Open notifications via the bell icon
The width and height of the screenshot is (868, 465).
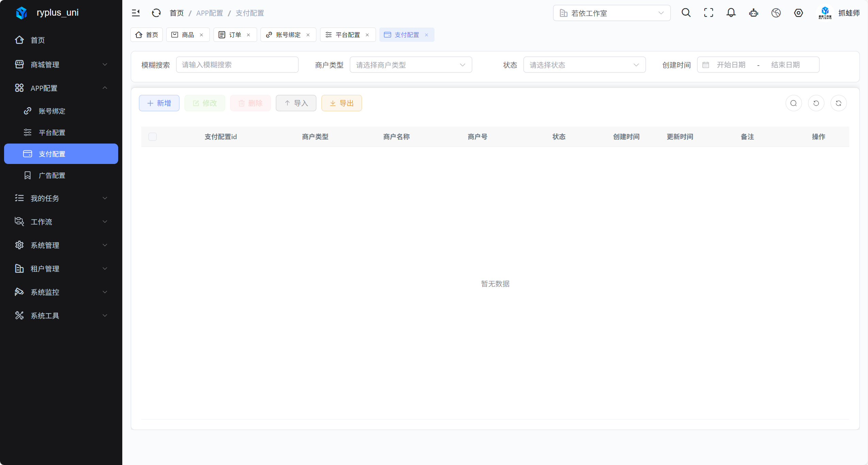(731, 13)
